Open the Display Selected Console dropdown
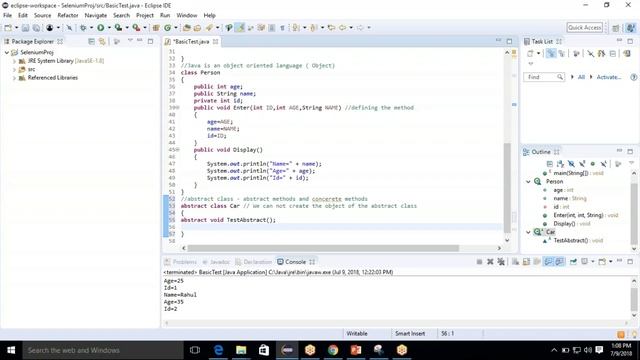 click(593, 262)
